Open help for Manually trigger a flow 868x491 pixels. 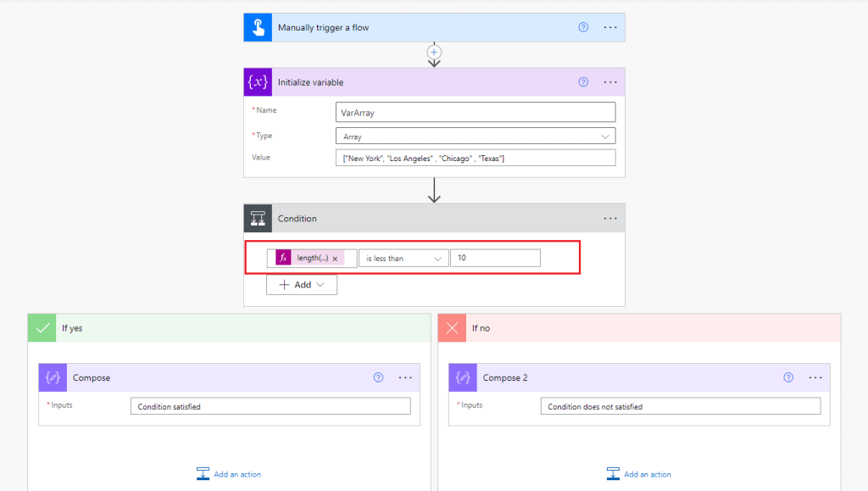pos(583,27)
